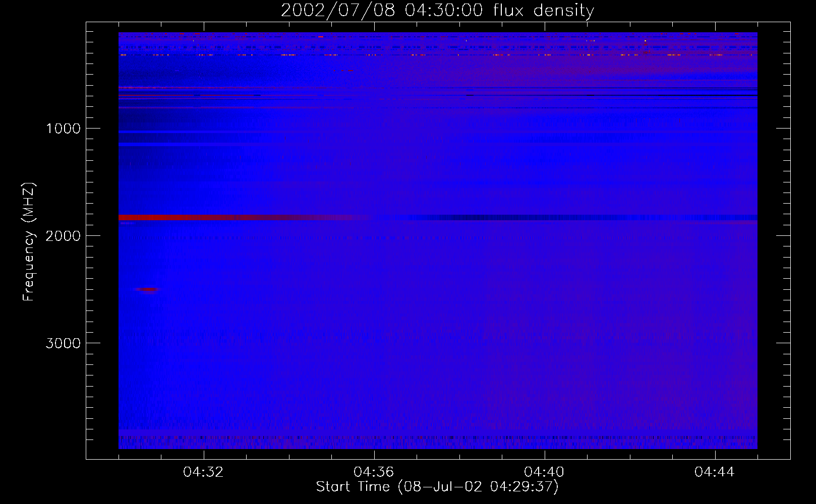The image size is (816, 504).
Task: Select the 1000 frequency axis label
Action: pyautogui.click(x=63, y=129)
